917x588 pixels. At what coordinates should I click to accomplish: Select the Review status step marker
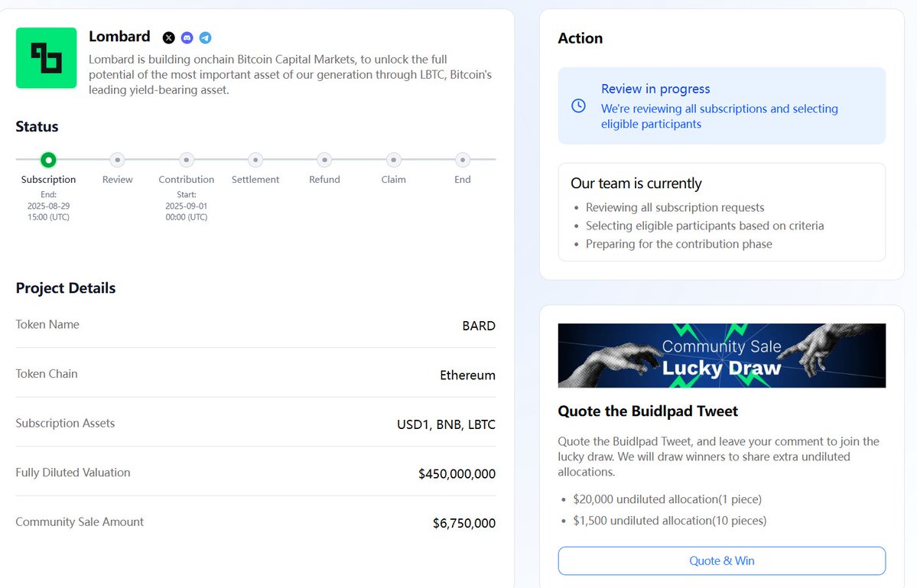pyautogui.click(x=118, y=160)
